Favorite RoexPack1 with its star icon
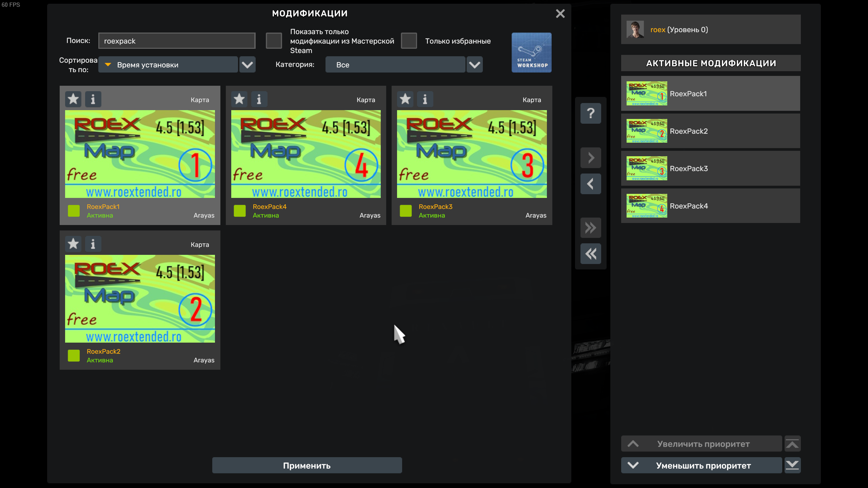 coord(73,99)
